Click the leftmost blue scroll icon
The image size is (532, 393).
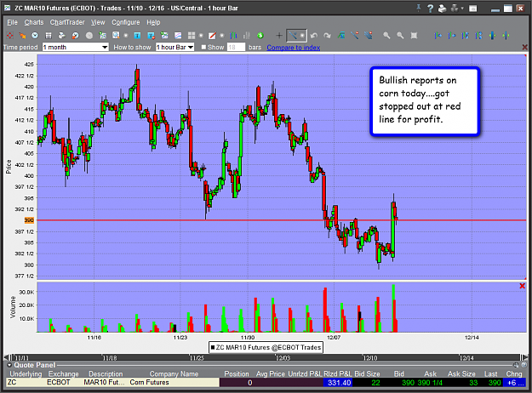[x=438, y=35]
